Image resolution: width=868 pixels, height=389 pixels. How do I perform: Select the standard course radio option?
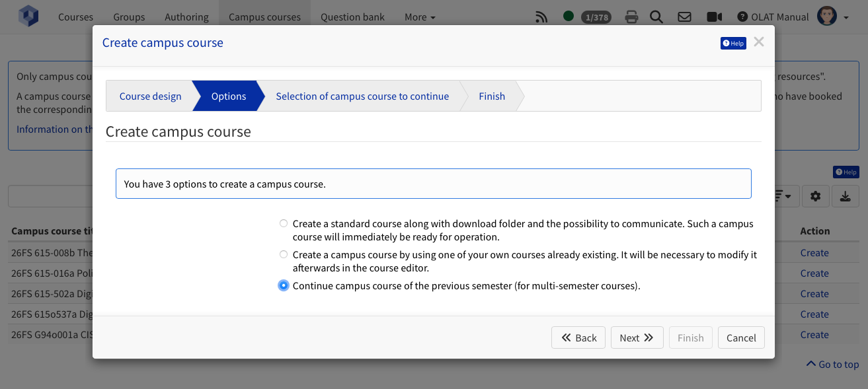pos(284,224)
